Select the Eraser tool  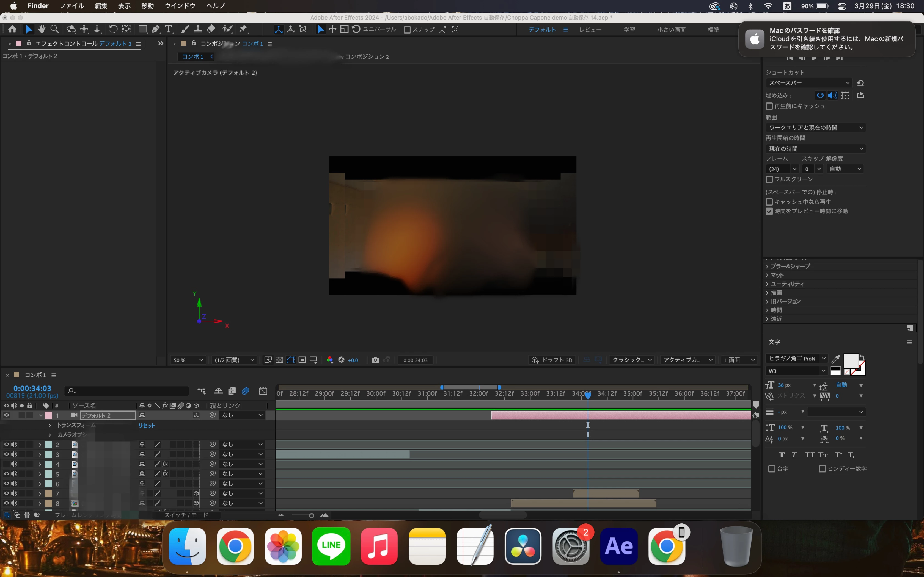click(x=211, y=29)
